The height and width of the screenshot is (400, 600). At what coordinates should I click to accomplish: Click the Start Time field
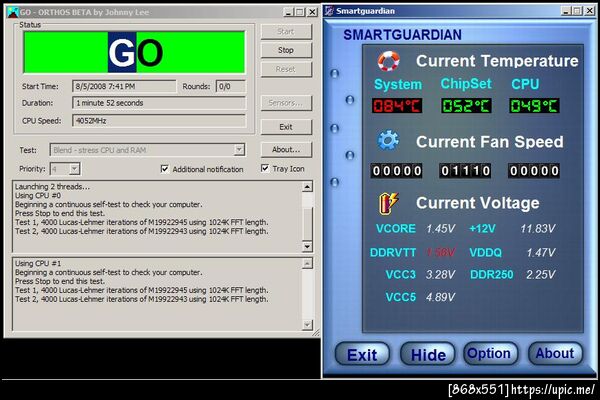click(124, 87)
